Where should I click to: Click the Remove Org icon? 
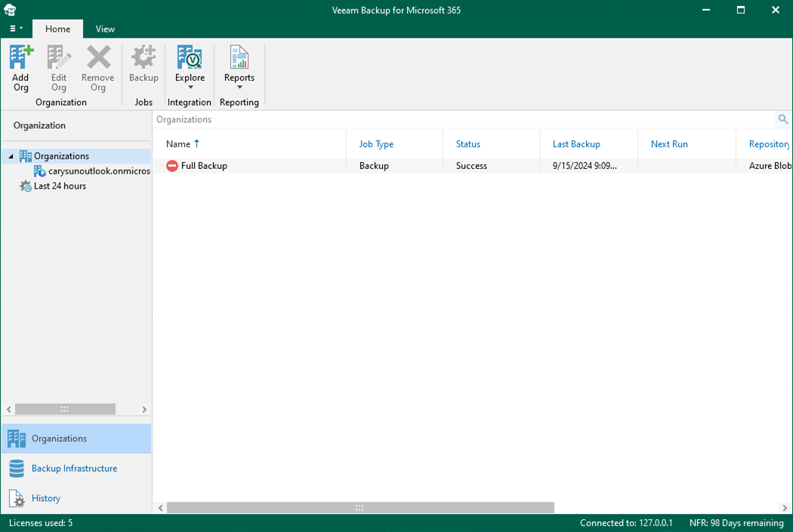click(x=98, y=68)
